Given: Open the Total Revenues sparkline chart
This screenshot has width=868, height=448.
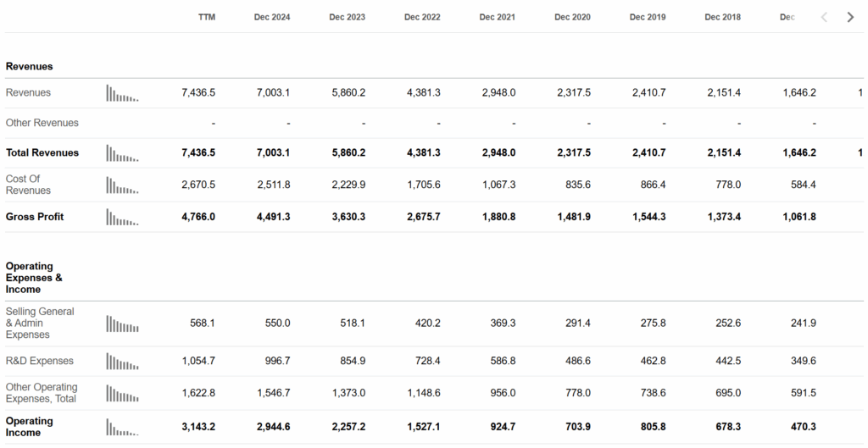Looking at the screenshot, I should pyautogui.click(x=122, y=152).
